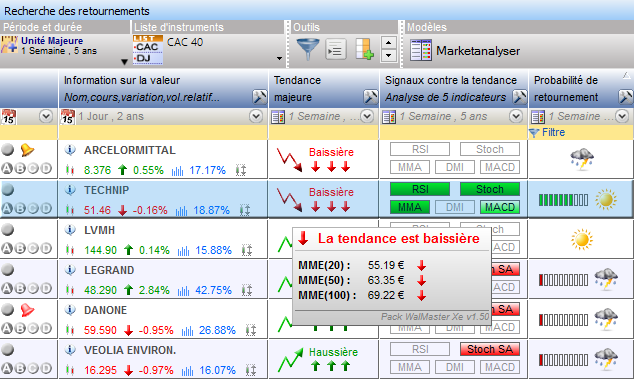Click wrench icon of Probabilité de retournement
The height and width of the screenshot is (379, 634).
point(626,97)
